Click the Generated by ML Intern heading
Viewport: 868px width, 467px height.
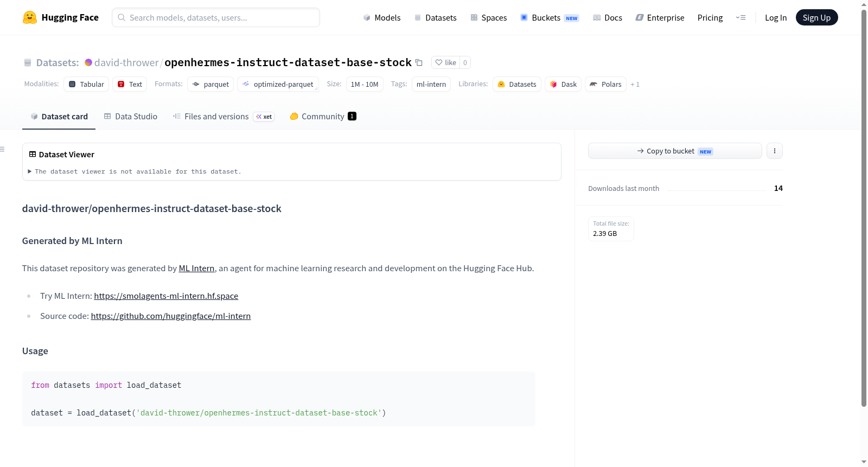click(72, 241)
